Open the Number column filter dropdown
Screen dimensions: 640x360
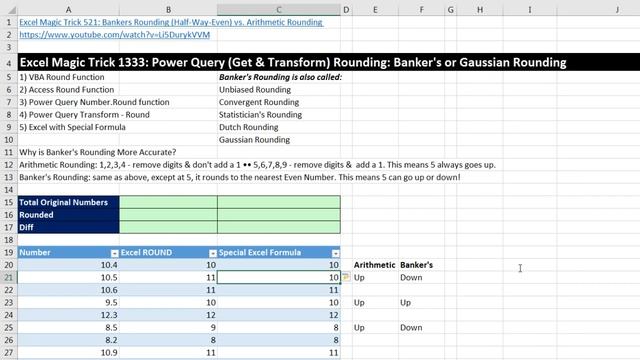pyautogui.click(x=114, y=253)
